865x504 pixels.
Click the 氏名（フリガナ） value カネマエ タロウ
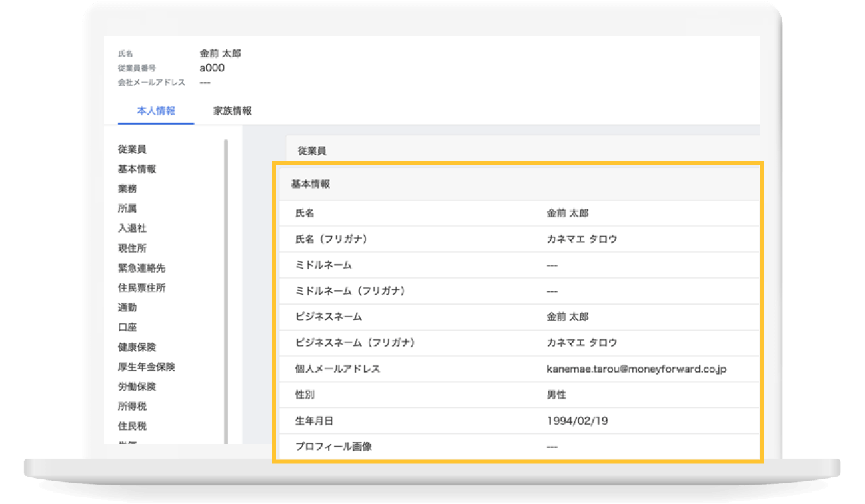582,239
